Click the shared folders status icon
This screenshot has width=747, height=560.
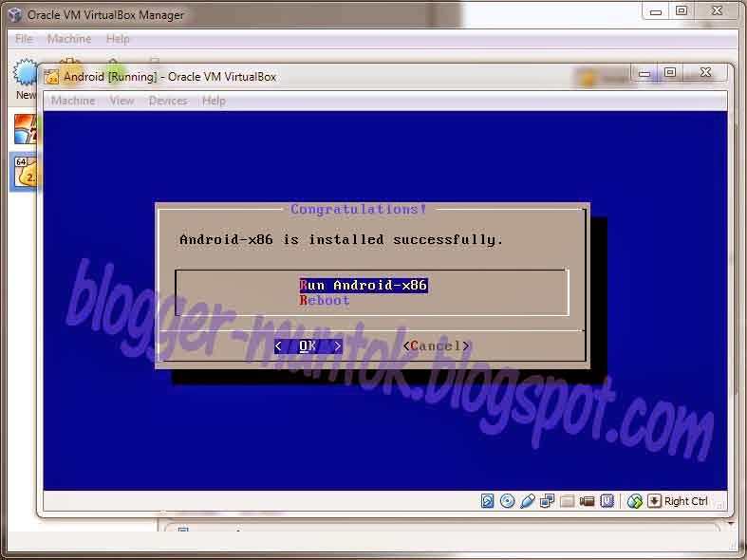pos(567,501)
